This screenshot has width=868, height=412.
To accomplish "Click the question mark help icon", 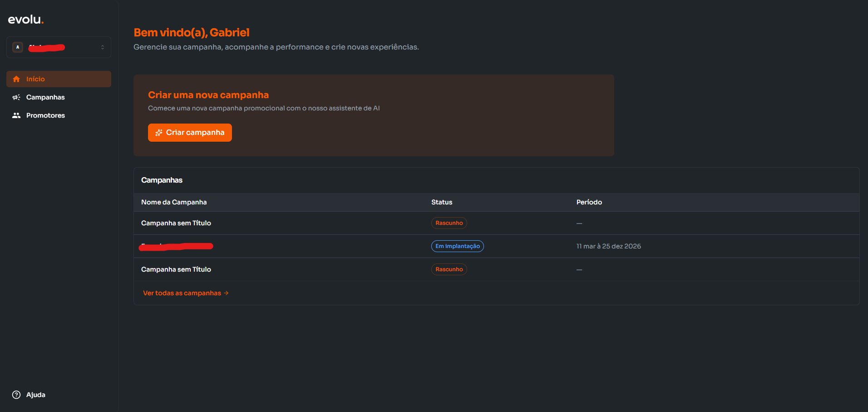I will click(x=16, y=395).
